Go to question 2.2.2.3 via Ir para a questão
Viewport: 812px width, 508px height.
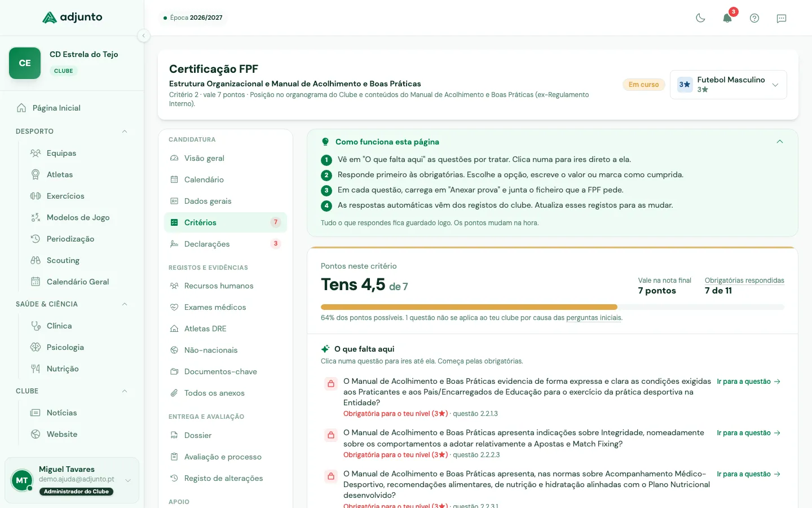749,433
